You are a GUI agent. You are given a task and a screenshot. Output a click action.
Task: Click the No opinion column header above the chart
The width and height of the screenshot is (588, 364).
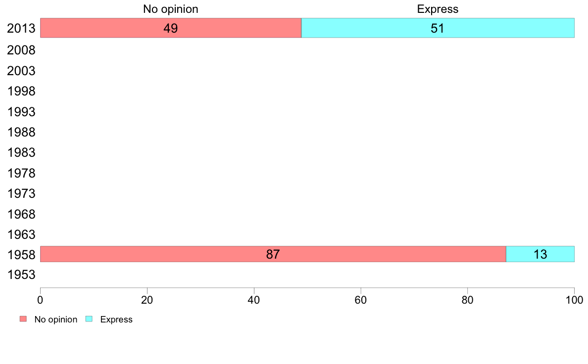[x=171, y=9]
